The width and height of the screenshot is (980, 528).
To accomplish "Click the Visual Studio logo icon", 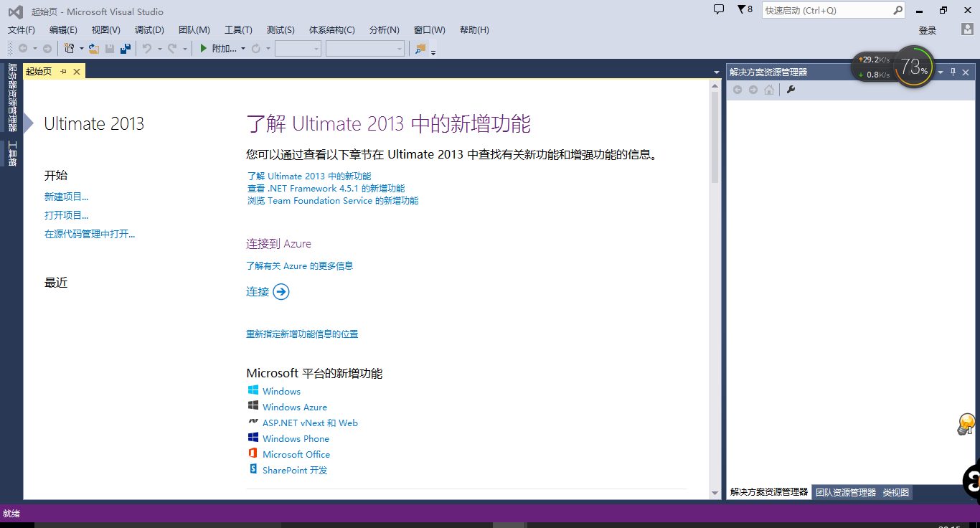I will 15,11.
